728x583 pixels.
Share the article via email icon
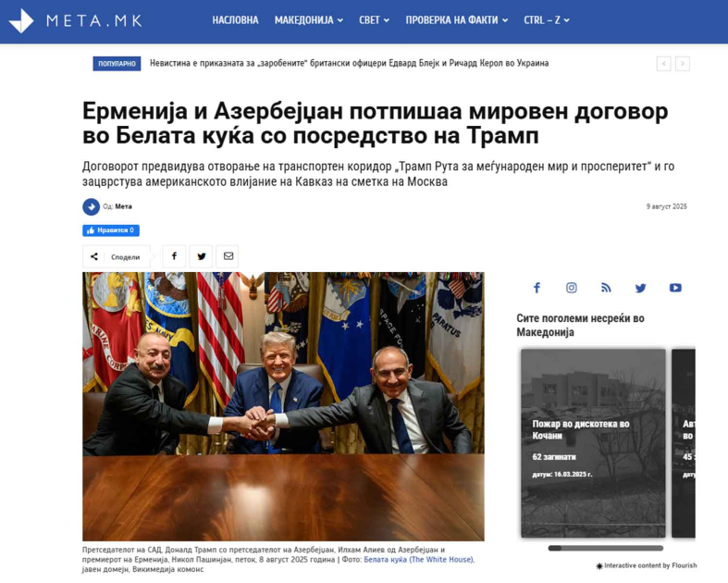coord(228,256)
